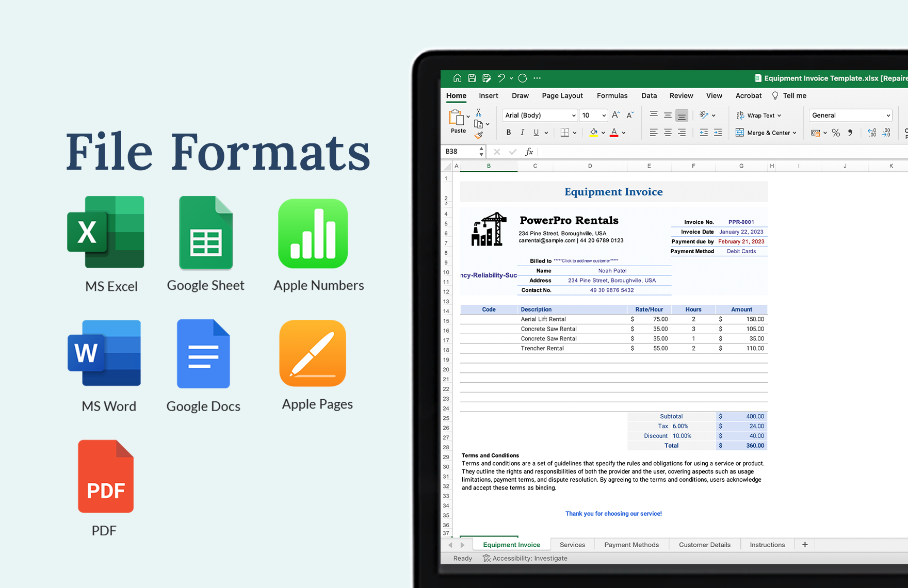The height and width of the screenshot is (588, 908).
Task: Click the Home icon in title bar
Action: 457,78
